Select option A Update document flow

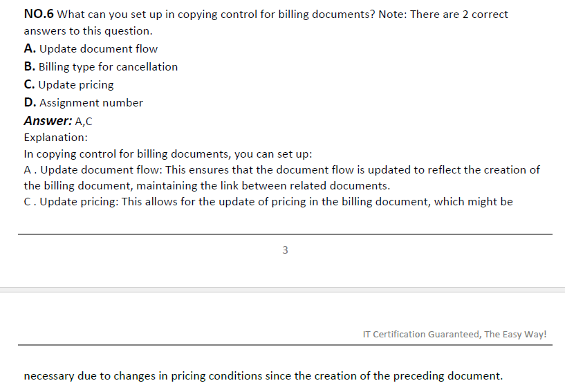[x=91, y=48]
